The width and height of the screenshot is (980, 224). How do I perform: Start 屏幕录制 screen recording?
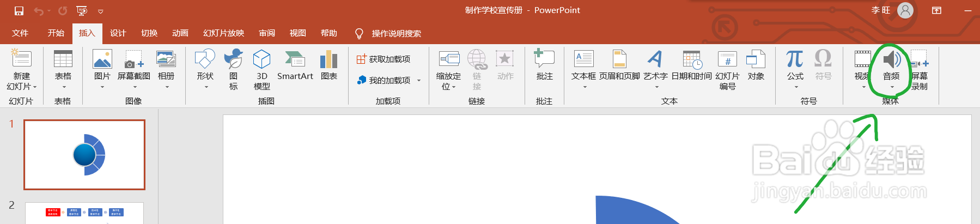920,69
